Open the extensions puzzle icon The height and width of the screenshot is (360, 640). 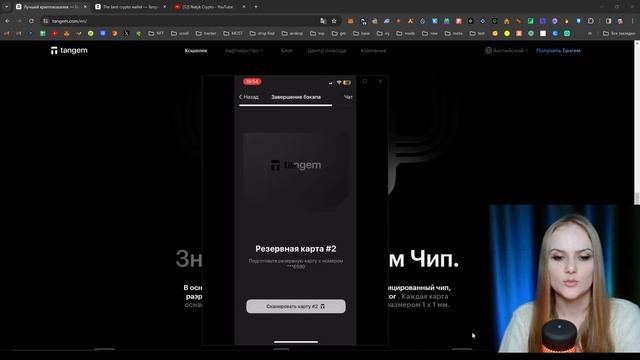pyautogui.click(x=591, y=21)
